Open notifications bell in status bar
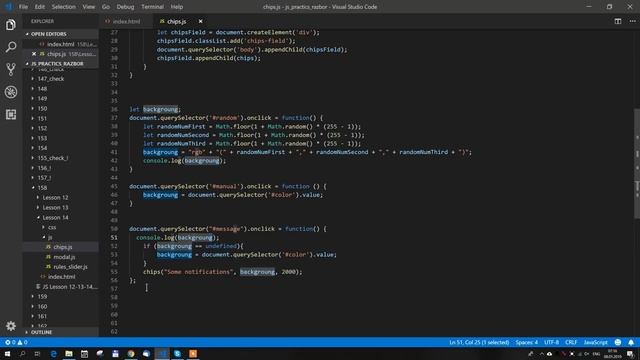This screenshot has height=360, width=640. (631, 342)
